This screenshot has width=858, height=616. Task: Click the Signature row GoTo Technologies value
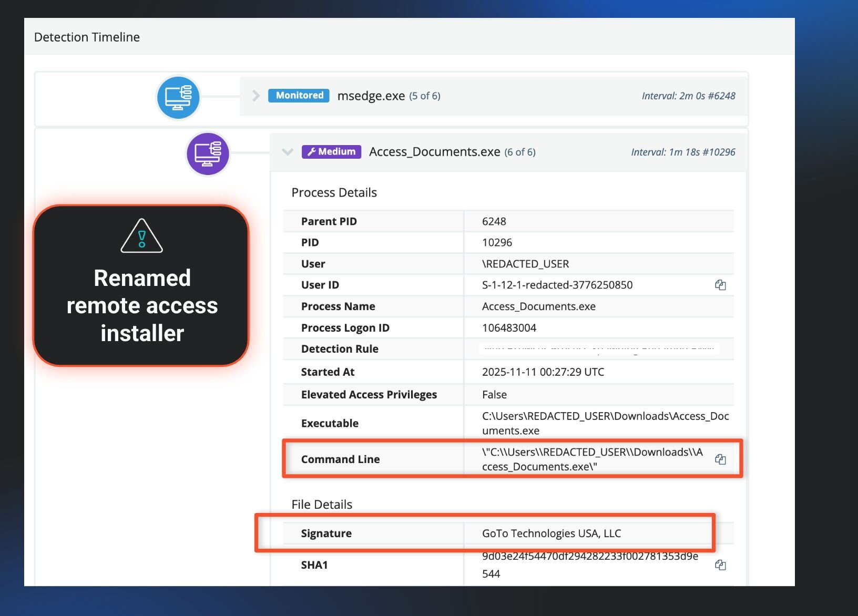pos(551,533)
